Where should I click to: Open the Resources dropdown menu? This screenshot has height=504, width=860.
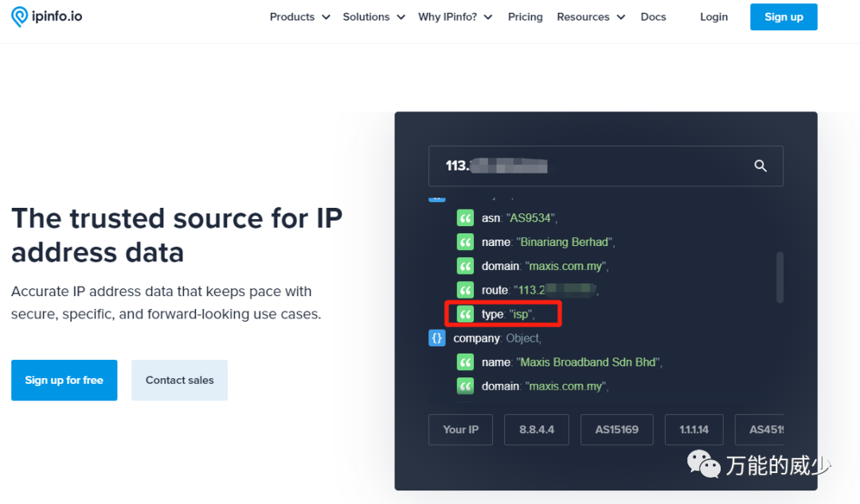pyautogui.click(x=591, y=17)
